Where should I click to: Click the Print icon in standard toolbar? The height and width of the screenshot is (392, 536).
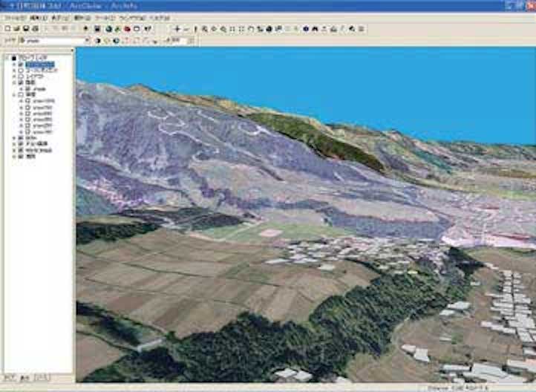tap(34, 29)
